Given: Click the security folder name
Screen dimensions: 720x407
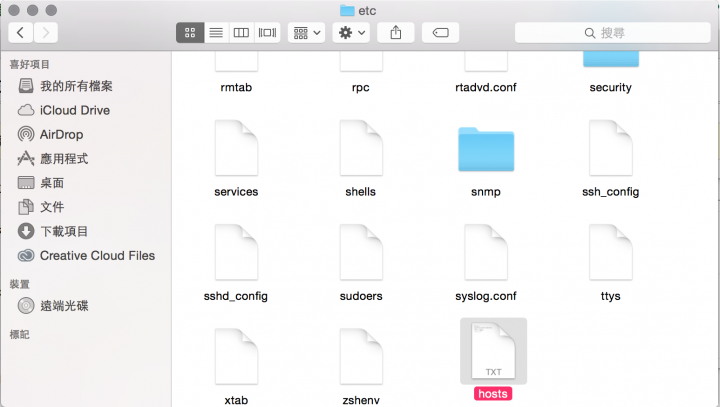Looking at the screenshot, I should [x=611, y=87].
